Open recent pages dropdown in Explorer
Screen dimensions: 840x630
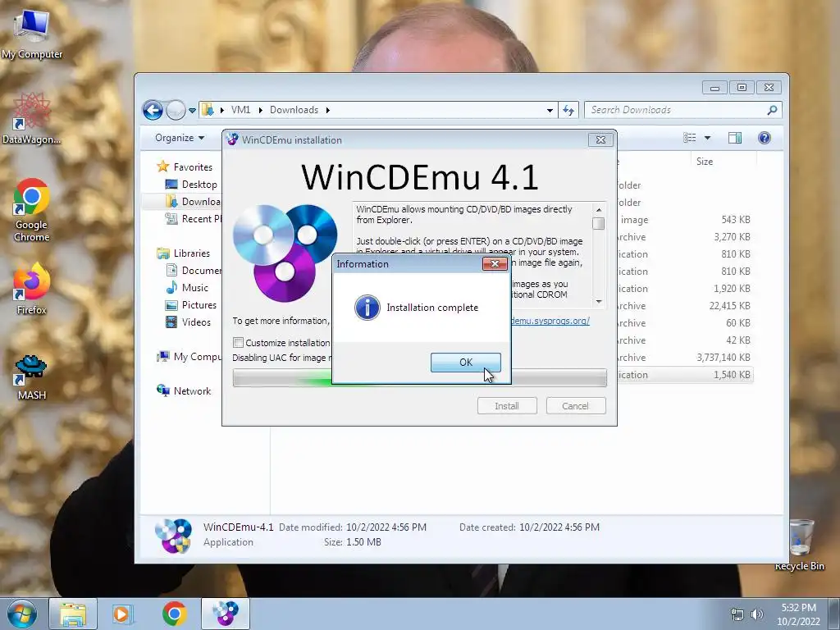(192, 111)
